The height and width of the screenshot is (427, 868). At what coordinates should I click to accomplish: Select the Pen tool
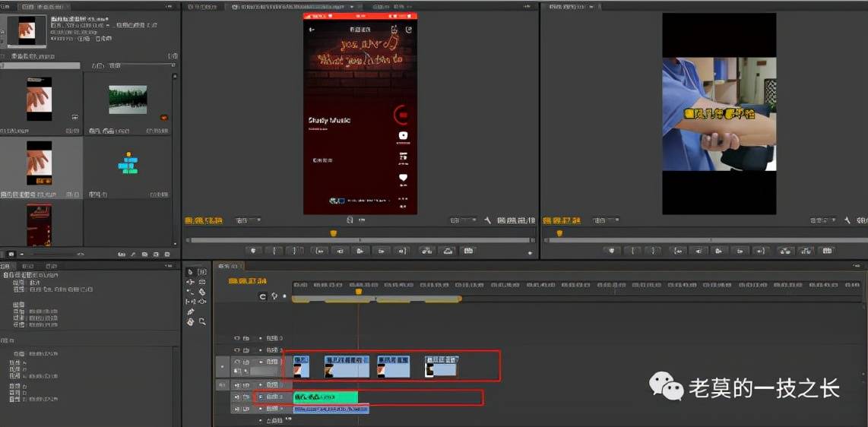point(190,312)
